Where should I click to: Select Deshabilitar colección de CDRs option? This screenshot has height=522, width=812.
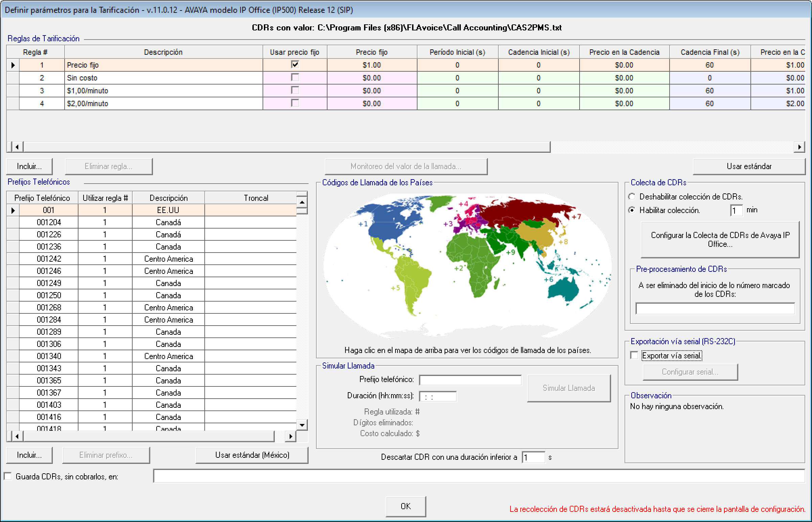[632, 197]
